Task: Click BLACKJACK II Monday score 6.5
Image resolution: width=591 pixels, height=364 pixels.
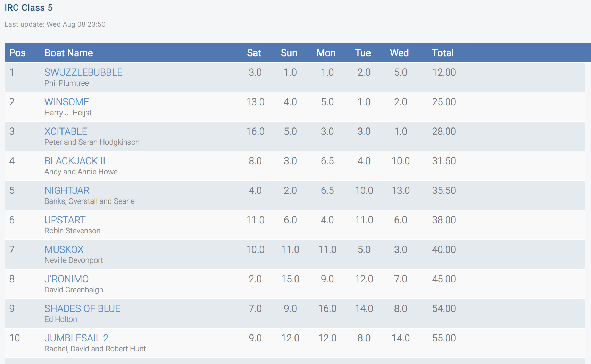Action: click(327, 161)
